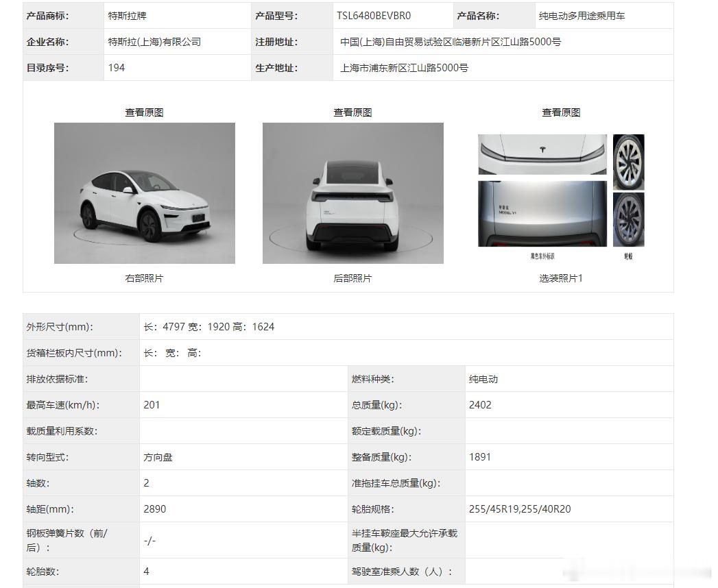Open the 查看原图 link above the optional-equipment photo
This screenshot has width=718, height=588.
(561, 112)
